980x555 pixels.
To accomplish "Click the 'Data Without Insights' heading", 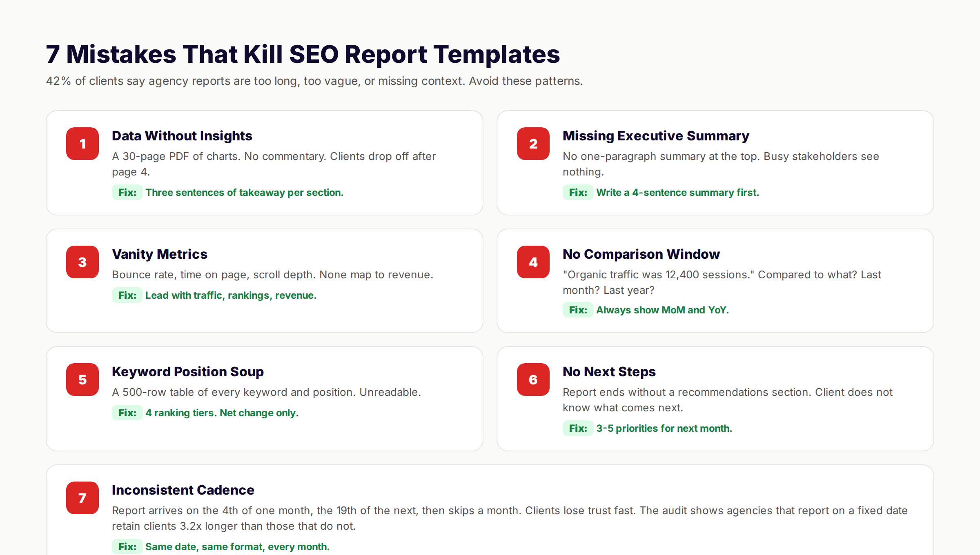I will [x=182, y=136].
